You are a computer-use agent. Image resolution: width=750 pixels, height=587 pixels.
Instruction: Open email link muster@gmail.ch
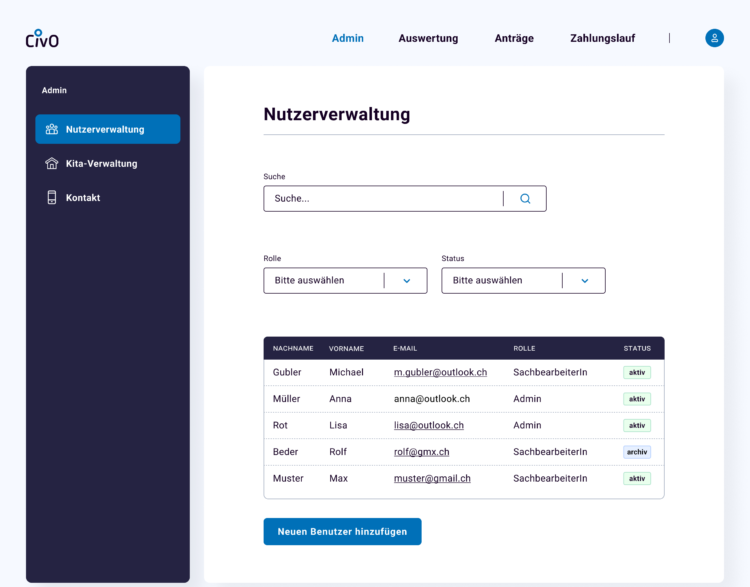tap(432, 478)
